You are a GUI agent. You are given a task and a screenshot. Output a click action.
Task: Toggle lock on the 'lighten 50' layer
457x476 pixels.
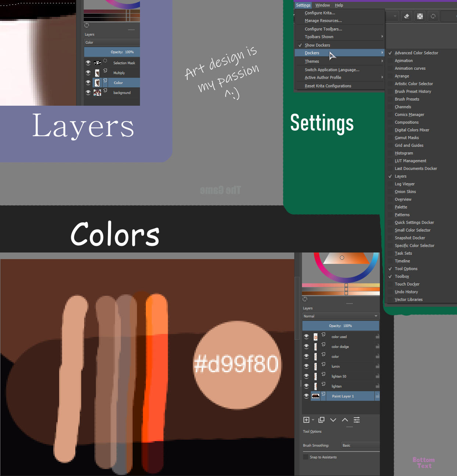click(377, 376)
